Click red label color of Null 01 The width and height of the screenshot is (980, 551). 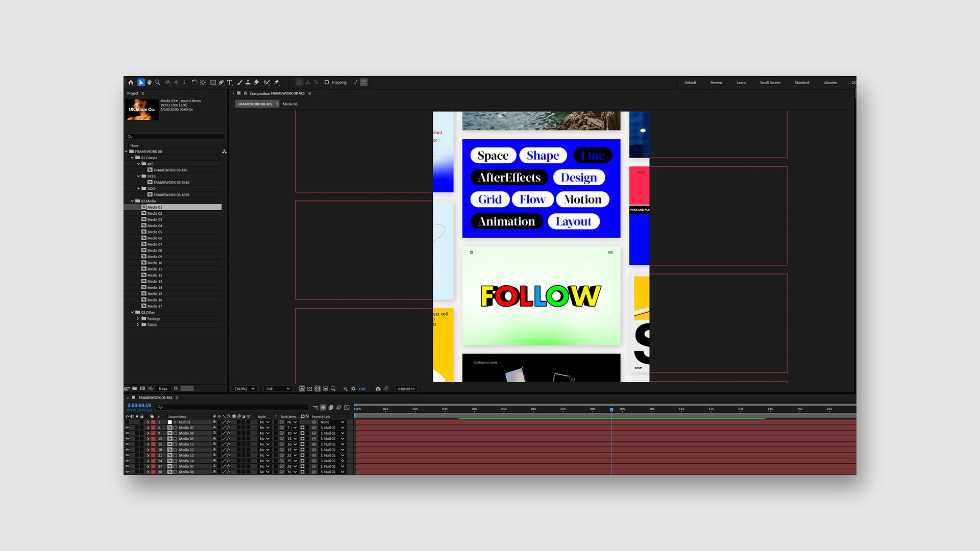tap(153, 422)
